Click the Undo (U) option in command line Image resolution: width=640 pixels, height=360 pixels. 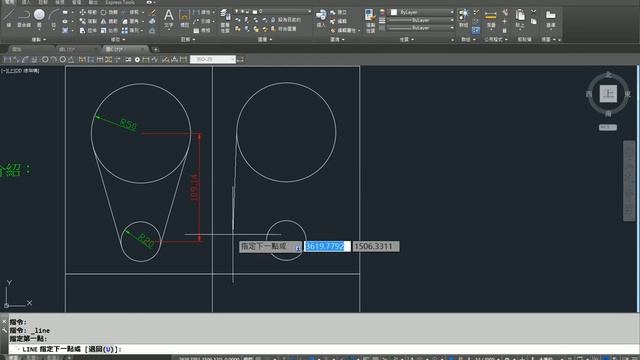pos(102,349)
